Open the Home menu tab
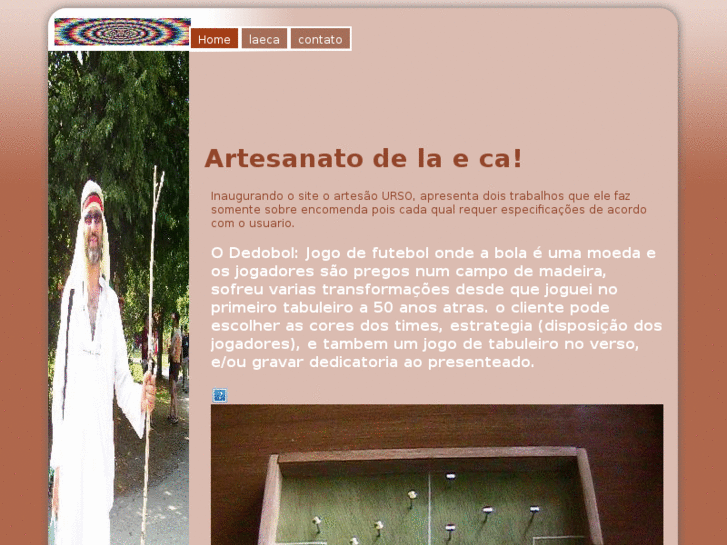 tap(214, 39)
